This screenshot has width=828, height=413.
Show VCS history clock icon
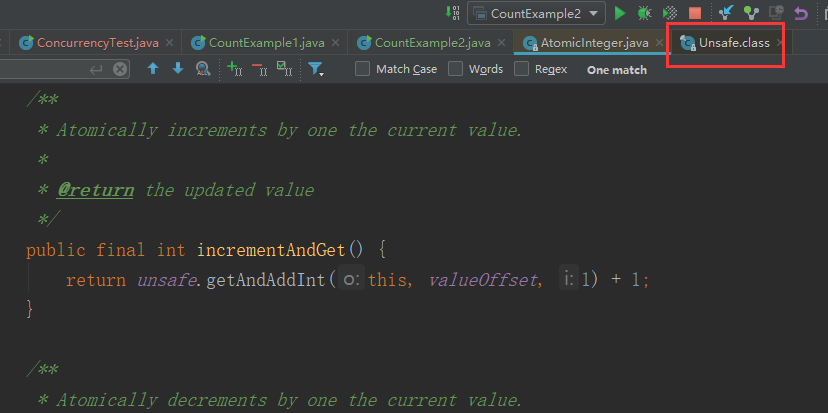[776, 13]
